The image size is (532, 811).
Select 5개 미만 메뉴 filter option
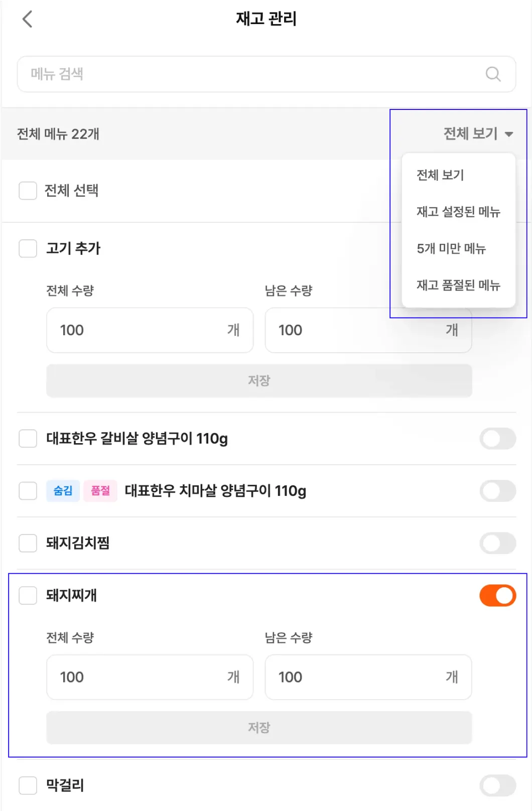click(451, 248)
